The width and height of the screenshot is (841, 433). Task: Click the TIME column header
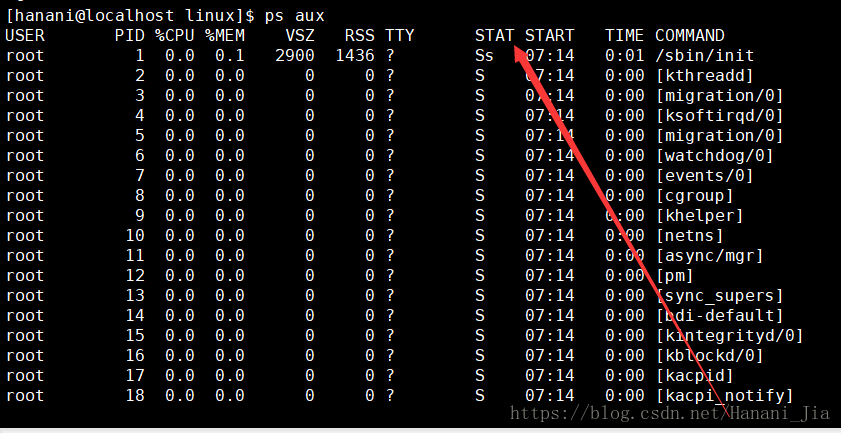point(625,35)
